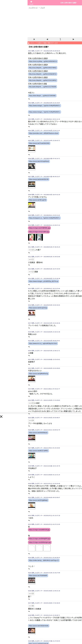This screenshot has width=82, height=644.
Task: Open nasu.bbspink link ending 1435829972
Action: (42, 74)
